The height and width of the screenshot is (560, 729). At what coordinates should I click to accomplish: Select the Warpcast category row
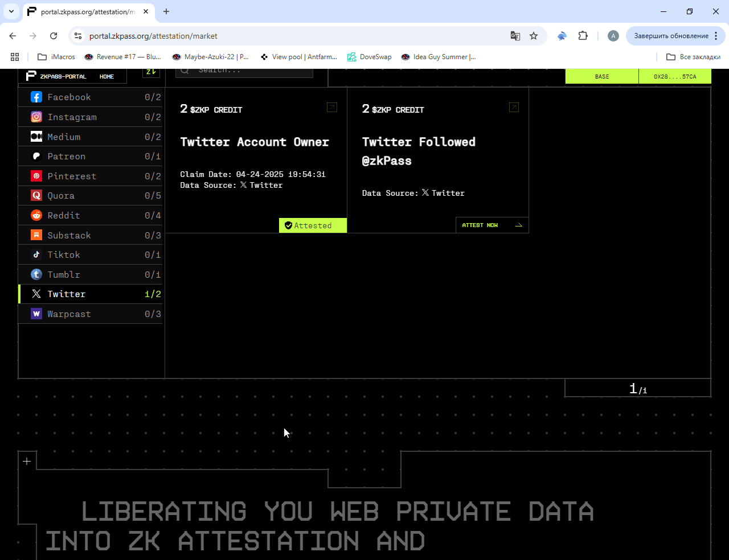pyautogui.click(x=91, y=314)
